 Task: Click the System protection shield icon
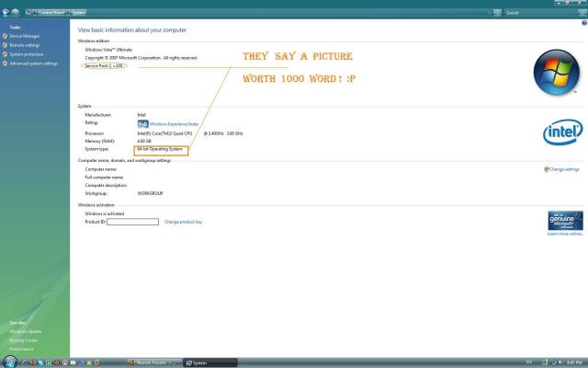pos(5,54)
